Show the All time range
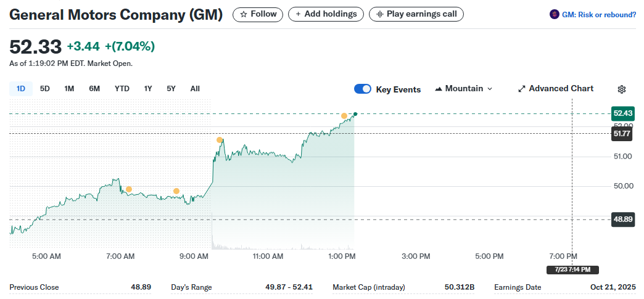 point(195,89)
